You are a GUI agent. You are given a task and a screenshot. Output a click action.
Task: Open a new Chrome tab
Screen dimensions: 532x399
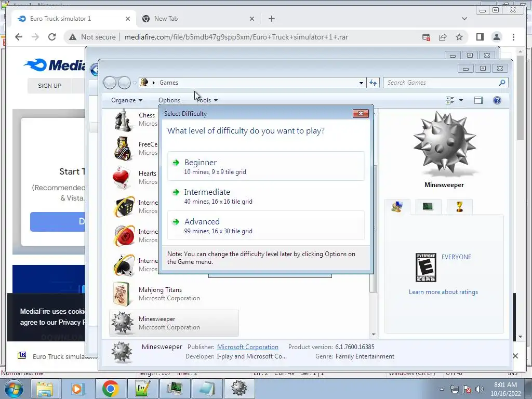pyautogui.click(x=271, y=19)
